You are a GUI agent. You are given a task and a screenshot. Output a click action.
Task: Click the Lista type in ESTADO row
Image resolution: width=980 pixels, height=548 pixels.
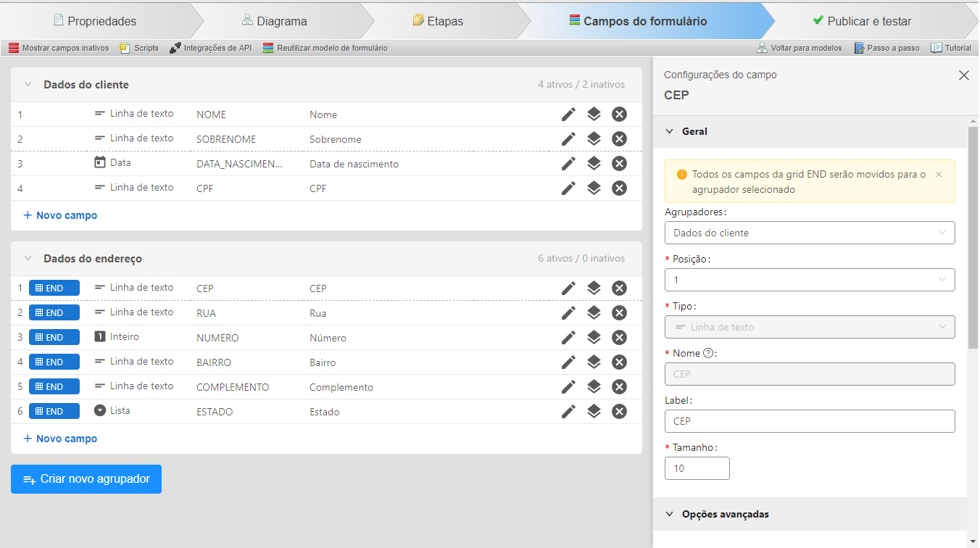pos(112,411)
